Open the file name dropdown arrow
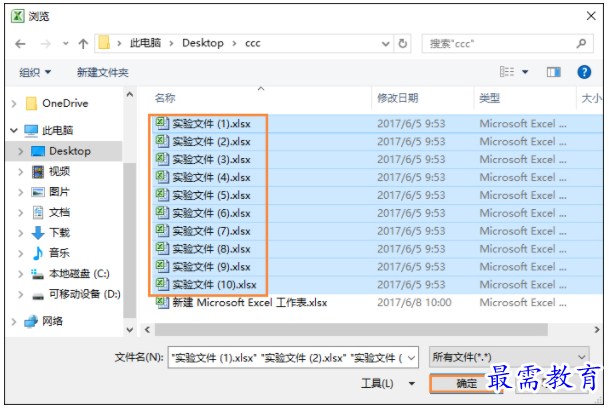Image resolution: width=609 pixels, height=409 pixels. pos(411,358)
